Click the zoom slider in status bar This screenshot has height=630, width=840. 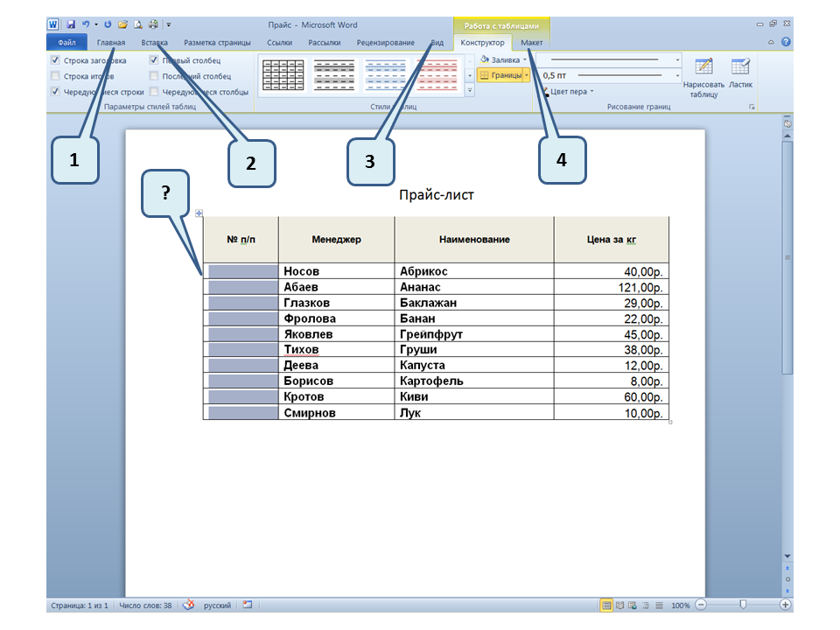(743, 605)
